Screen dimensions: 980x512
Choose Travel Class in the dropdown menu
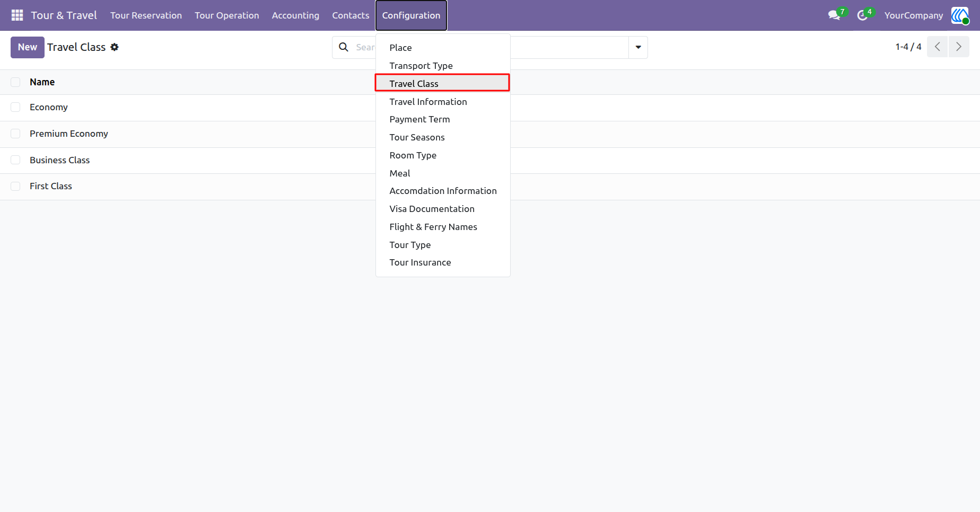[443, 84]
